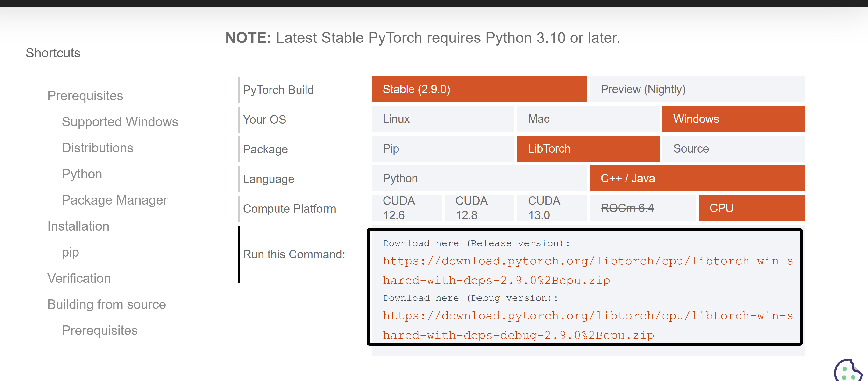Select CUDA 13.0 compute platform
Image resolution: width=868 pixels, height=381 pixels.
point(551,208)
